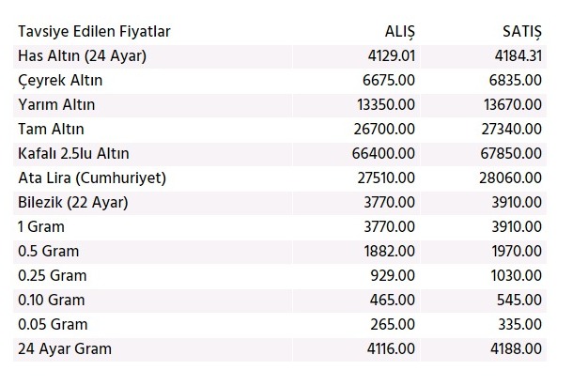The image size is (588, 386).
Task: Select the 0.05 Gram row label
Action: pos(53,324)
